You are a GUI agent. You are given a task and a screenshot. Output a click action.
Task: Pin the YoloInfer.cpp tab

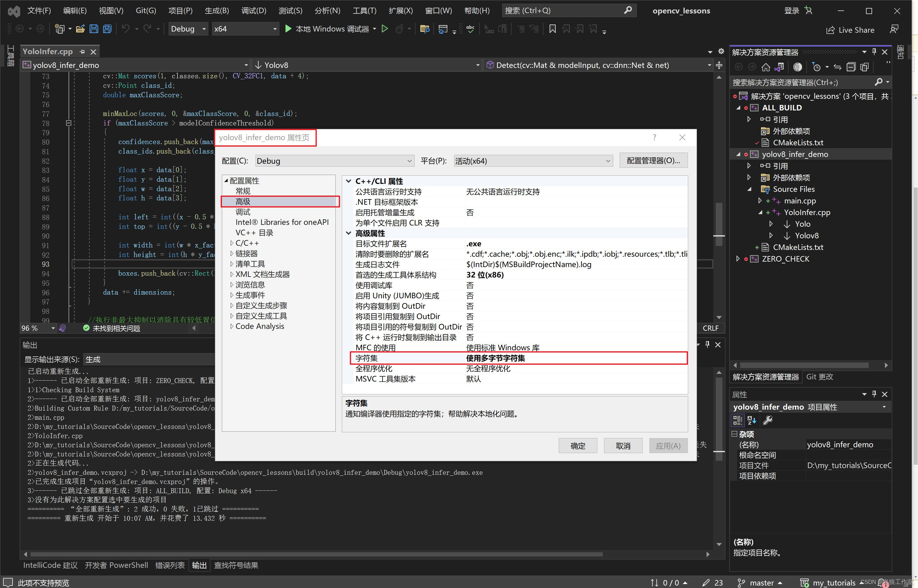(x=82, y=51)
